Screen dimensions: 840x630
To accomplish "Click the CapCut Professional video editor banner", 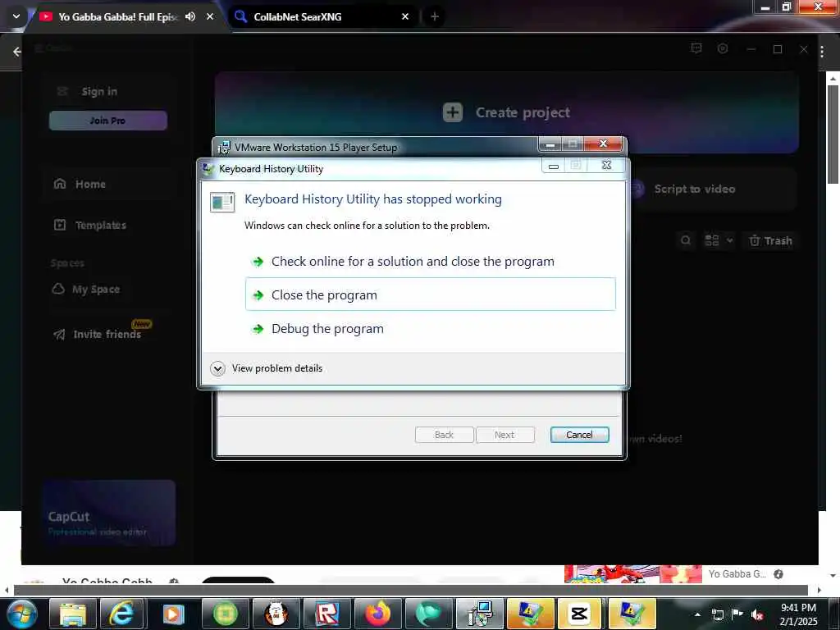I will tap(109, 513).
